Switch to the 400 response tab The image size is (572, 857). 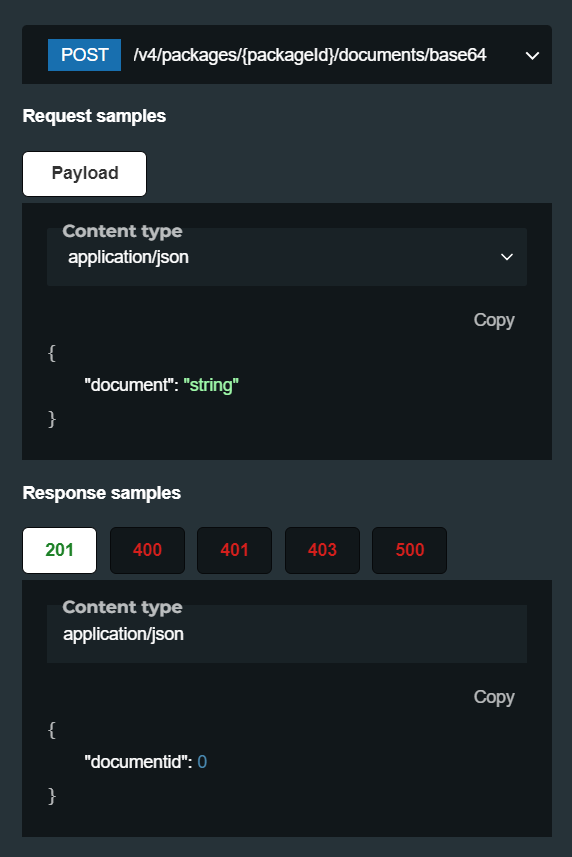(148, 550)
